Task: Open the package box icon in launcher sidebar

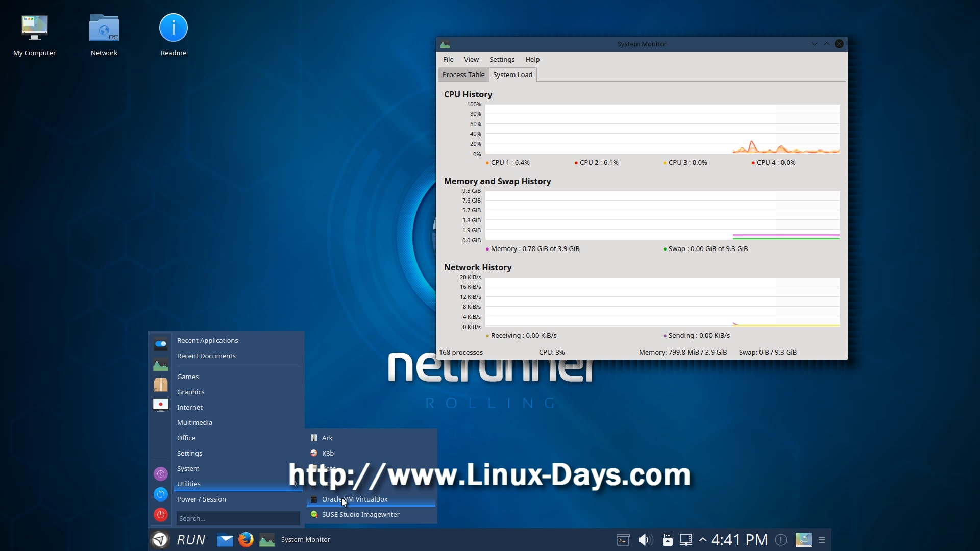Action: 161,385
